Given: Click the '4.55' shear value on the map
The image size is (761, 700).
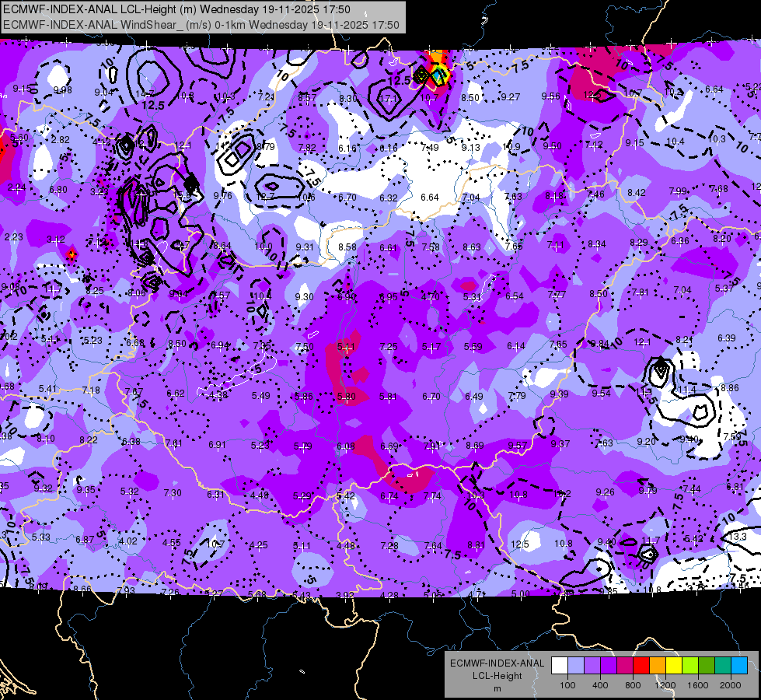Looking at the screenshot, I should click(171, 543).
